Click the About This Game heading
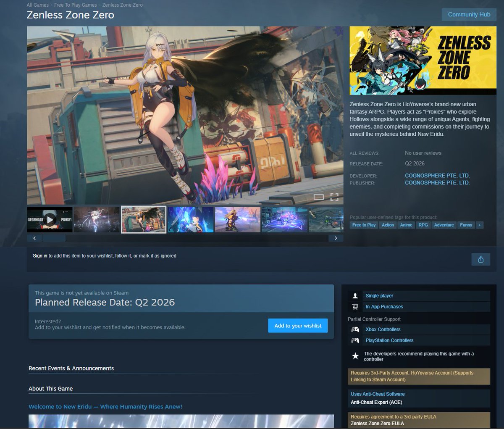 pyautogui.click(x=50, y=389)
